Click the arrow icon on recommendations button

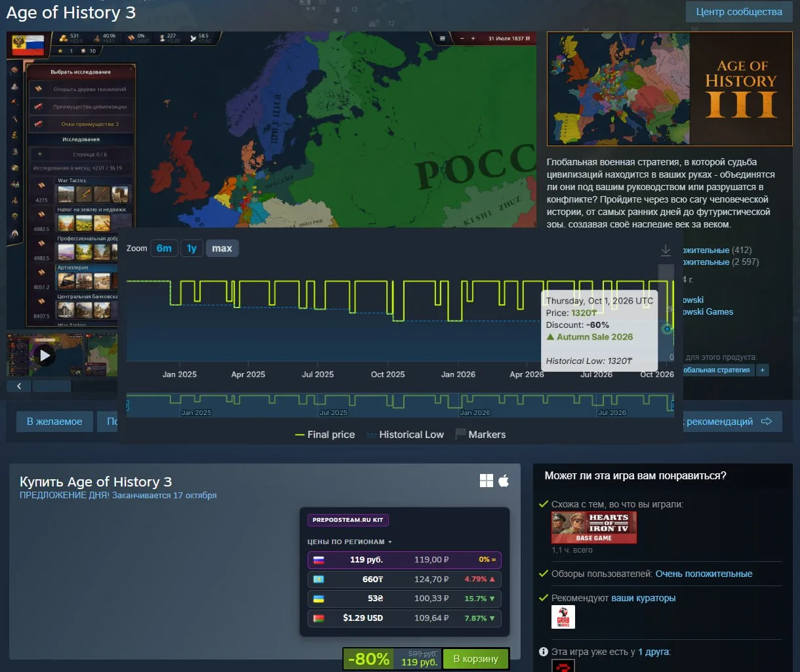tap(766, 422)
